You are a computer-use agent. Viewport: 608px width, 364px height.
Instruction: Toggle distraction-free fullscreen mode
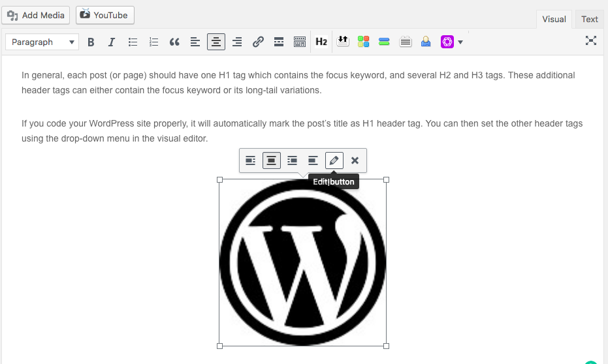(591, 40)
